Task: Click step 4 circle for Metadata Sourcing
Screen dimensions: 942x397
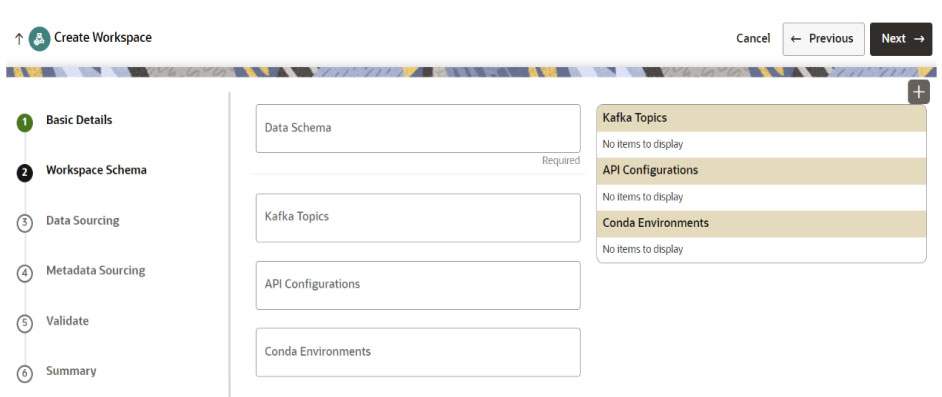Action: pos(25,273)
